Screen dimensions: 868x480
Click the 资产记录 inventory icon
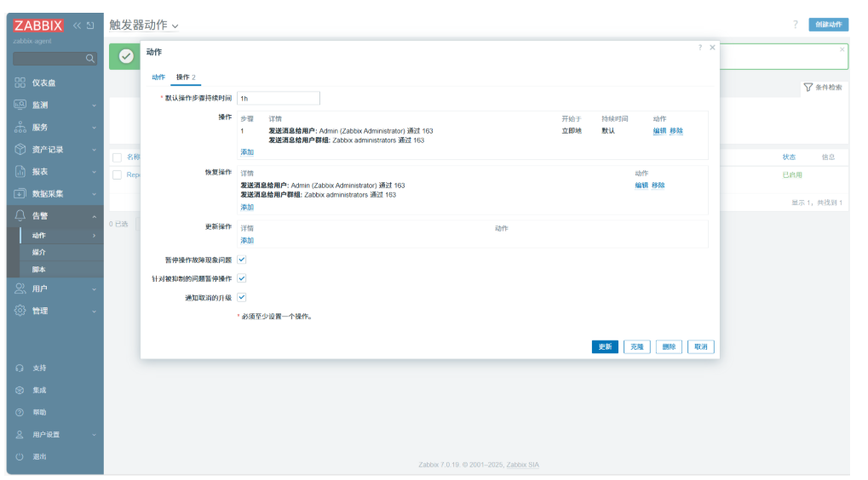pos(20,149)
